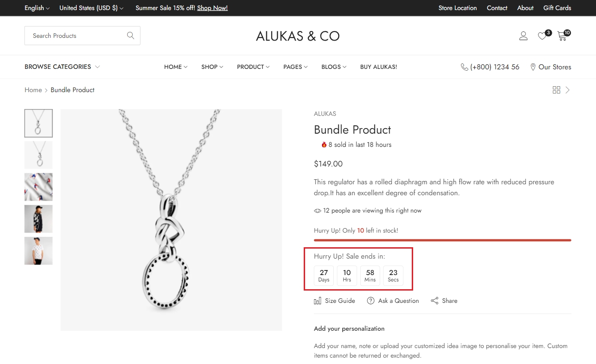
Task: Click the Search Products input field
Action: point(75,36)
